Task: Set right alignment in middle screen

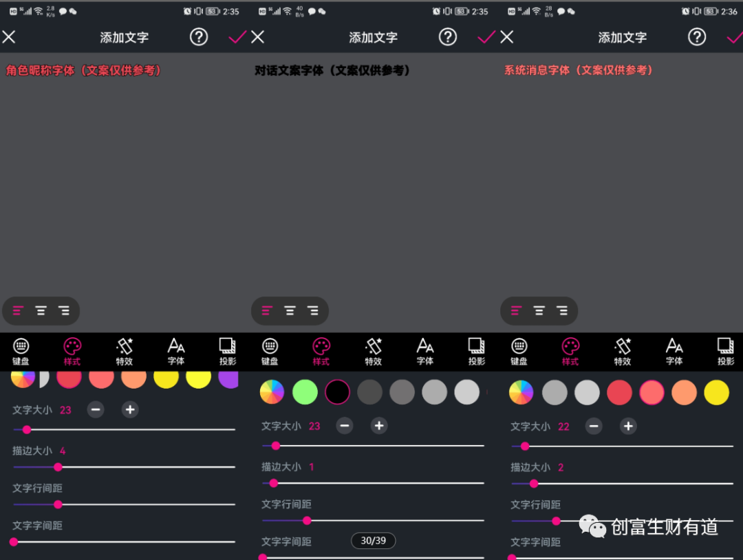Action: (313, 311)
